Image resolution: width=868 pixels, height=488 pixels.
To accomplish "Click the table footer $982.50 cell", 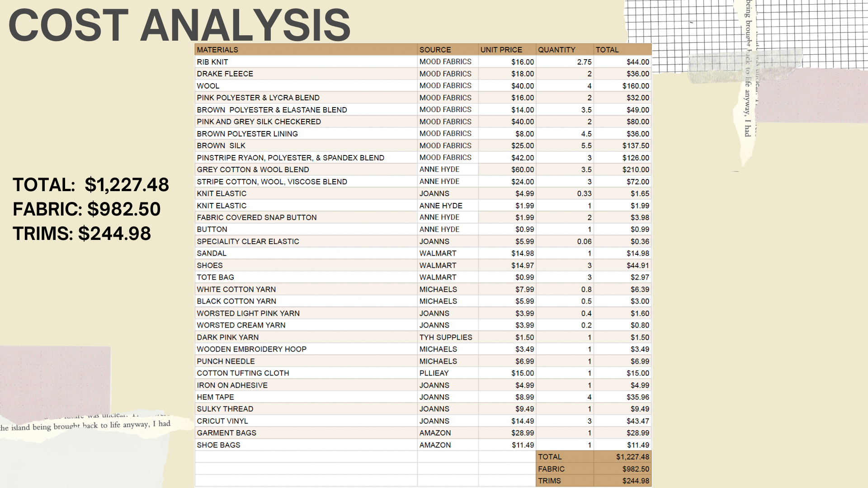I will pos(623,469).
